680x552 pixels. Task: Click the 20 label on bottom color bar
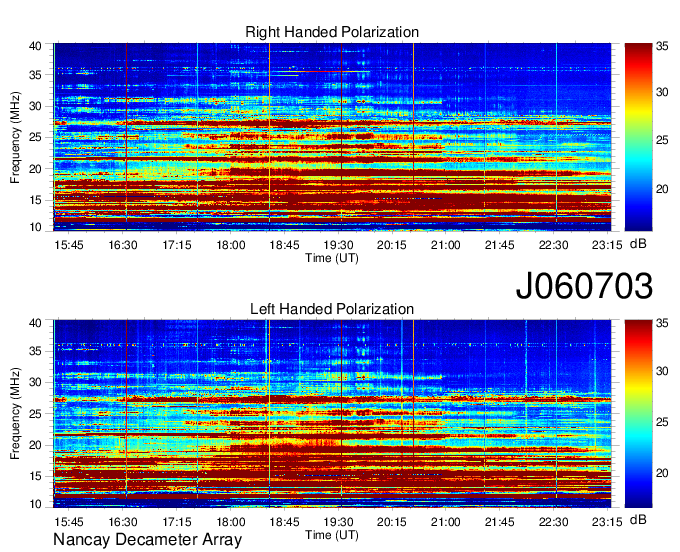(x=662, y=473)
